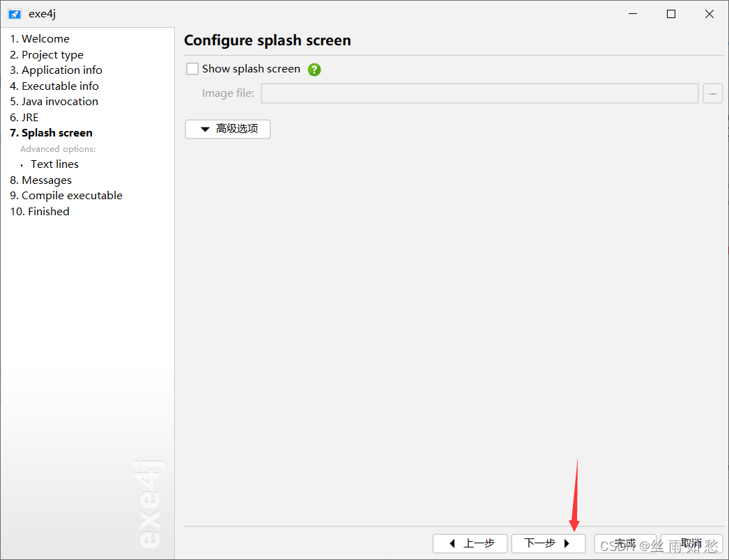
Task: Click the exe4j rocket icon in the title bar
Action: [15, 14]
